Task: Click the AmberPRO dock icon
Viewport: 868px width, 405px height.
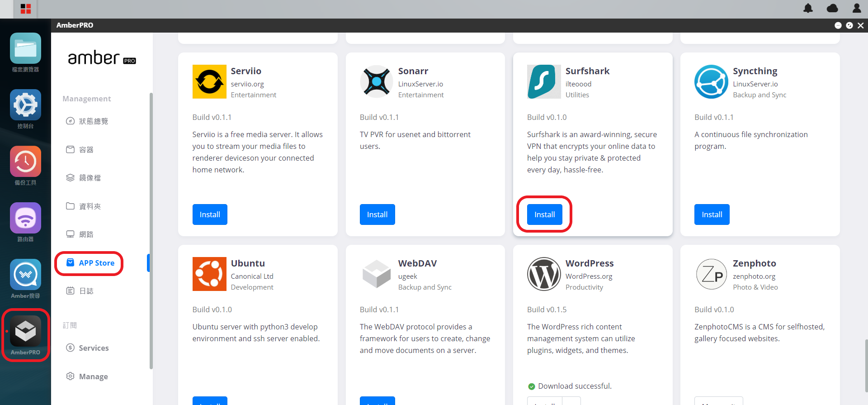Action: point(25,331)
